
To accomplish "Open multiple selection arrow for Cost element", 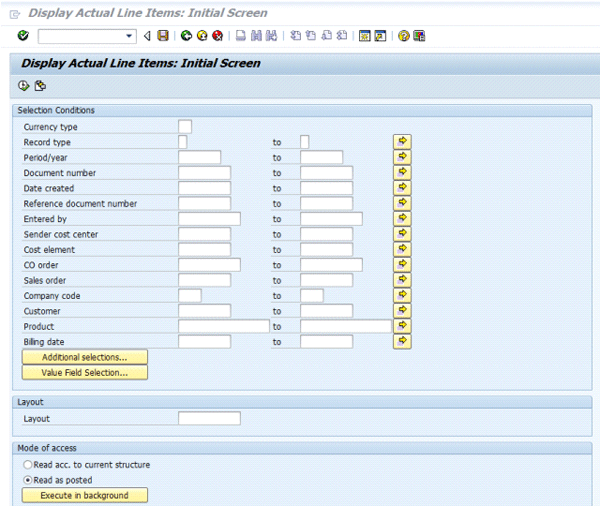I will [402, 249].
